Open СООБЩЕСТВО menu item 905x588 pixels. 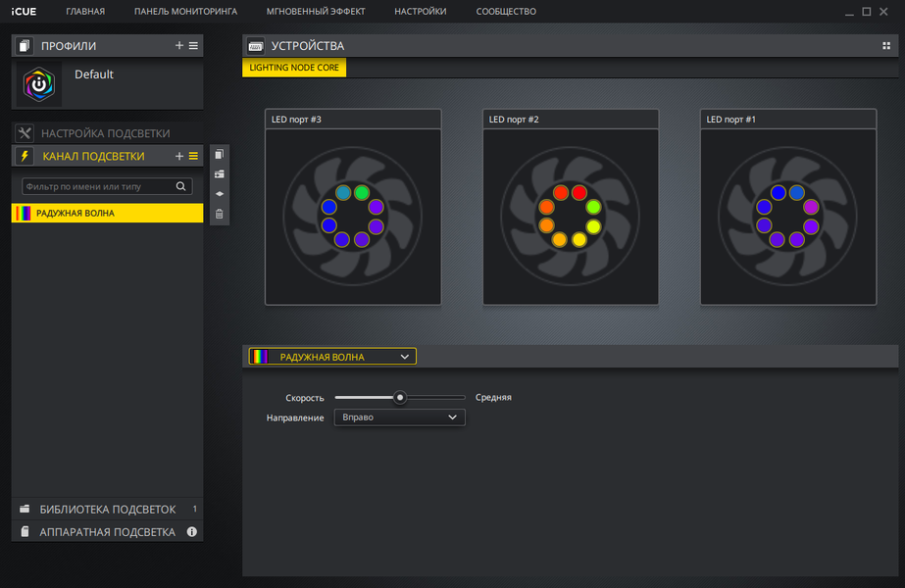tap(506, 12)
